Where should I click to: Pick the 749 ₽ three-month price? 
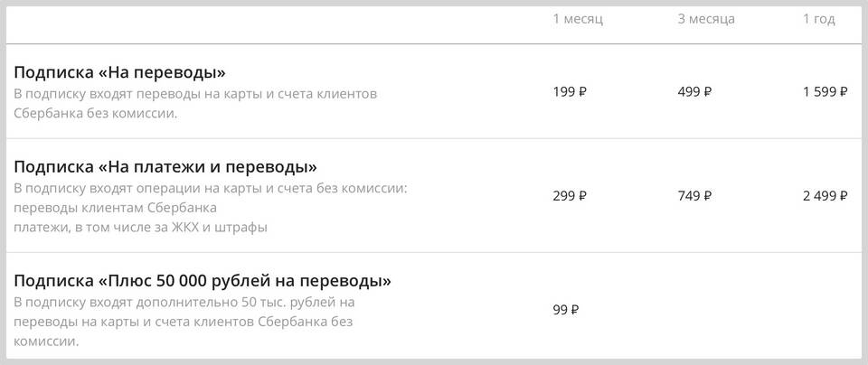tap(694, 195)
